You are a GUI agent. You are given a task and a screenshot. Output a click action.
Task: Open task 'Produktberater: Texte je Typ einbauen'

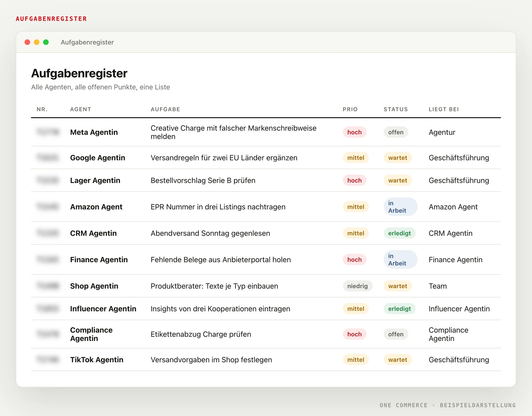click(214, 286)
